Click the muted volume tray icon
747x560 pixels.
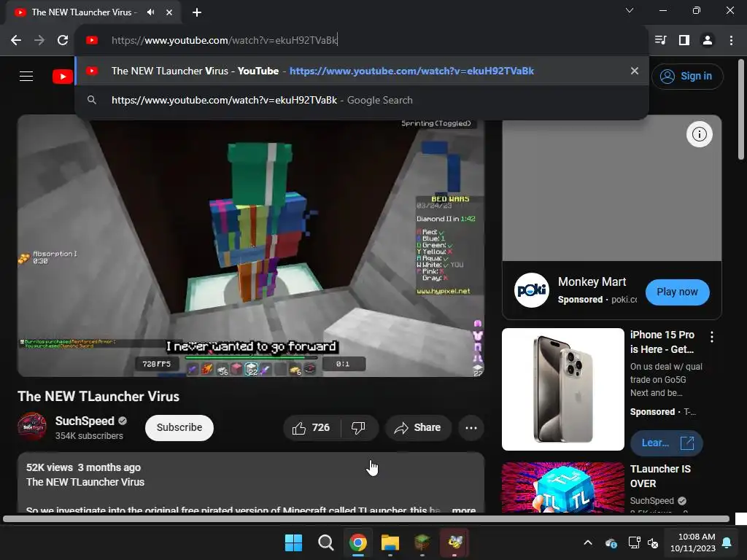click(653, 542)
